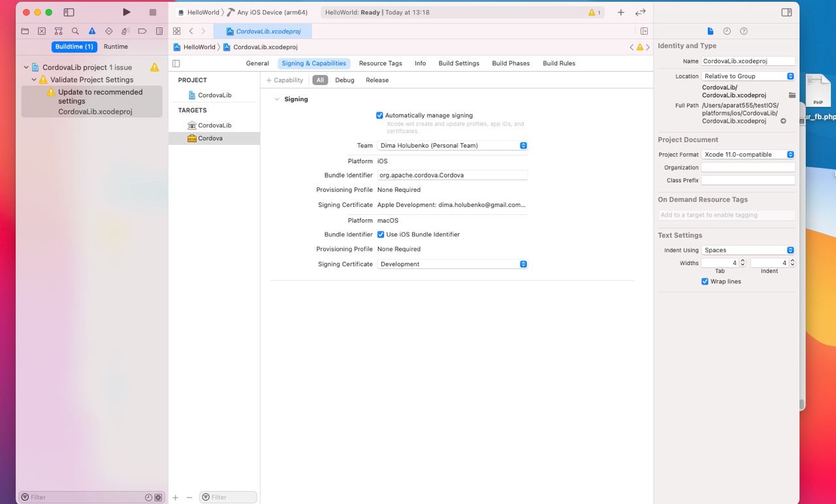Open the Team dropdown
Viewport: 836px width, 504px height.
452,146
